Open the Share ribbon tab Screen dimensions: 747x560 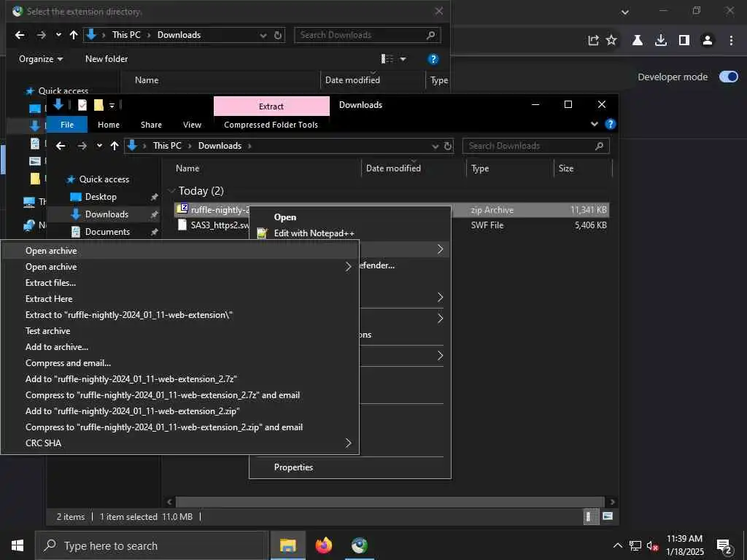(151, 125)
